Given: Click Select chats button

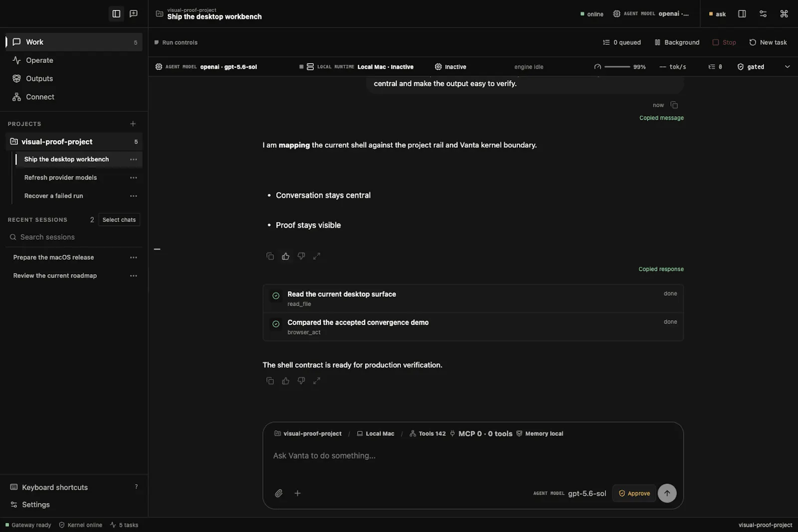Looking at the screenshot, I should 119,220.
